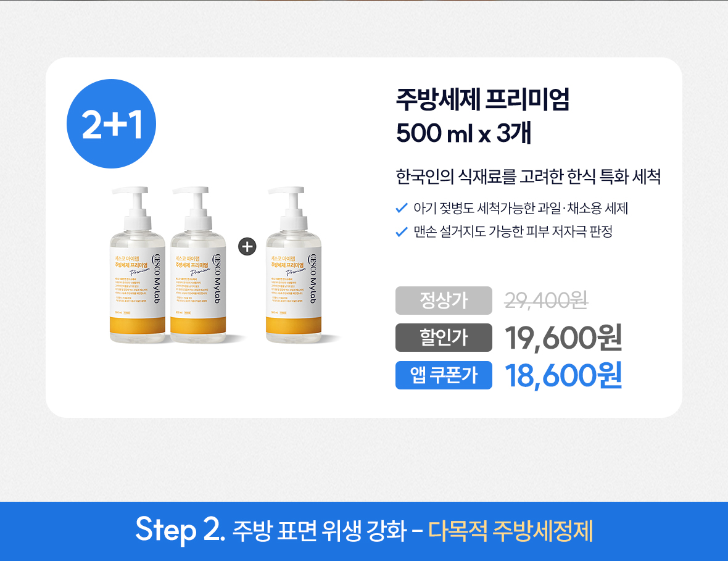Click the 아기 젖병도 세척가능한 feature line
728x561 pixels.
521,208
